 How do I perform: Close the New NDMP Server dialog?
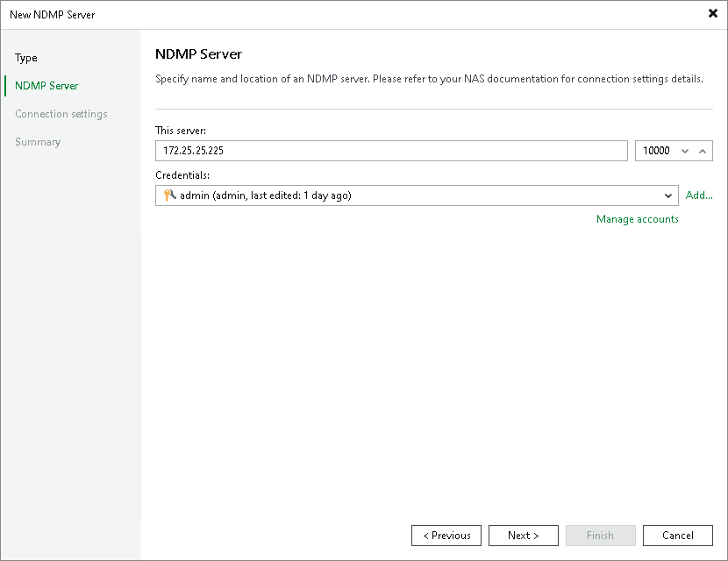click(x=713, y=13)
